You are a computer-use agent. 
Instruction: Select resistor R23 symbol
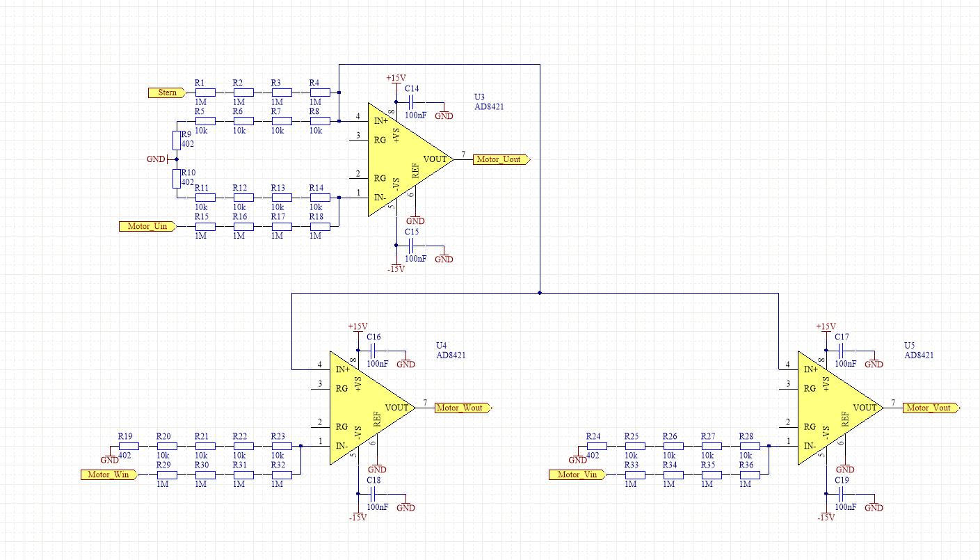pos(282,446)
